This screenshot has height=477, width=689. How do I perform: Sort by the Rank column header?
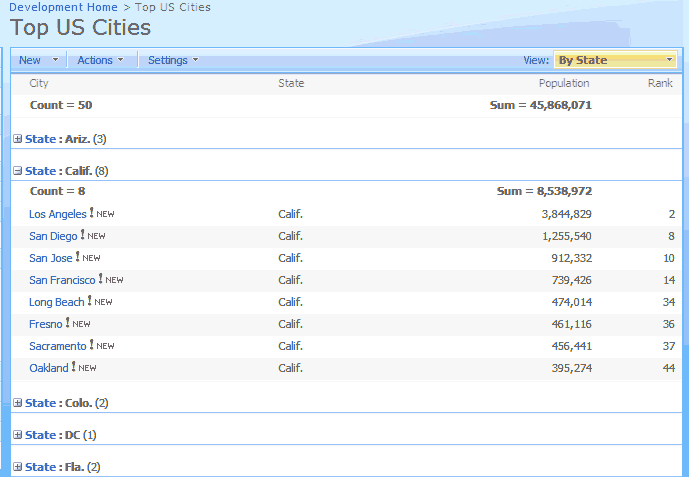(660, 83)
